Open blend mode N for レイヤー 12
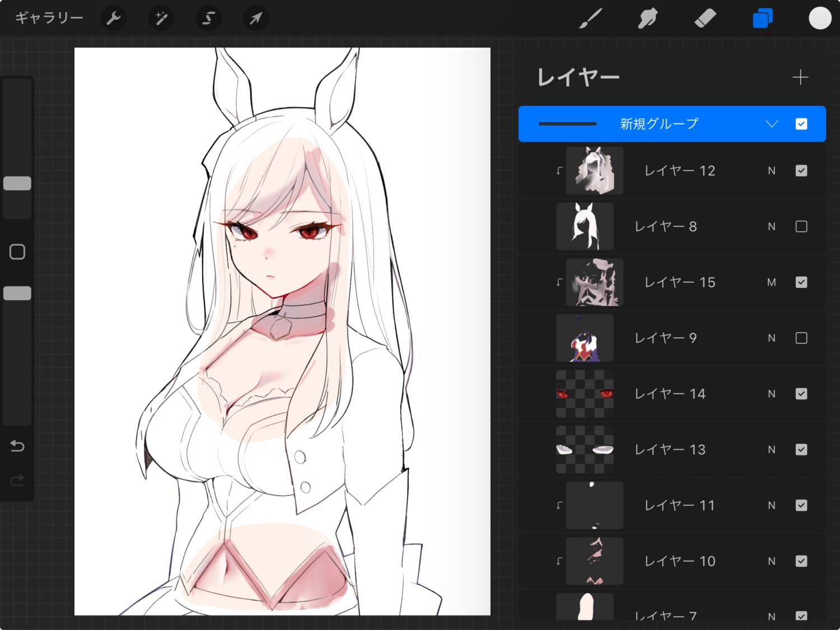 point(772,171)
